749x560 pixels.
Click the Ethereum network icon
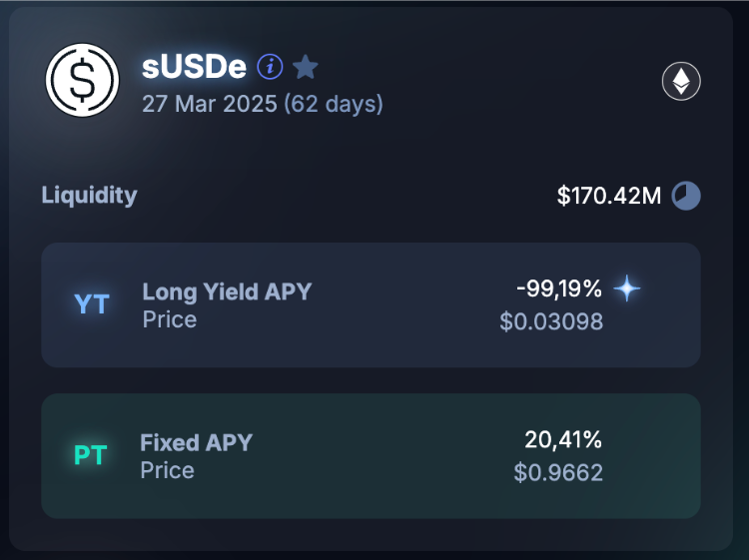pos(681,81)
